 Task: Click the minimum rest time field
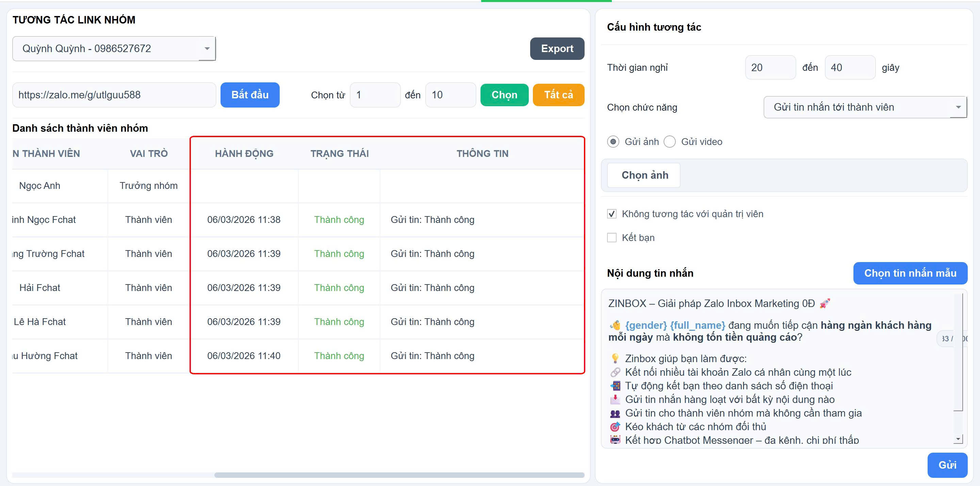pos(770,68)
